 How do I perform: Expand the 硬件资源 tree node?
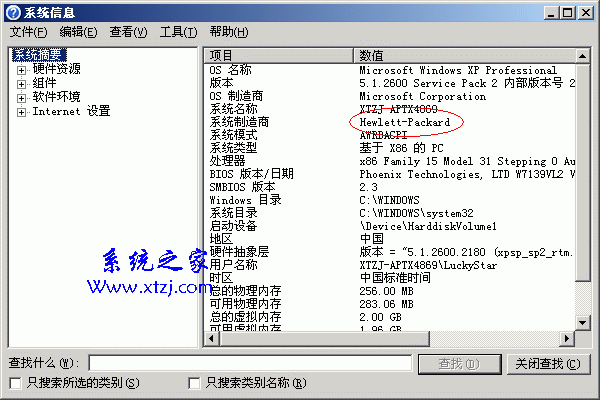click(x=21, y=70)
